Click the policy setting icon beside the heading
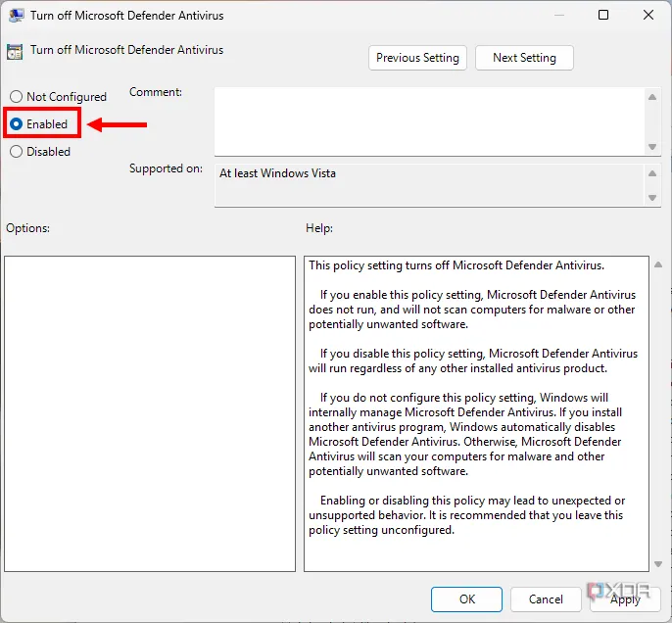The image size is (672, 623). click(x=15, y=52)
